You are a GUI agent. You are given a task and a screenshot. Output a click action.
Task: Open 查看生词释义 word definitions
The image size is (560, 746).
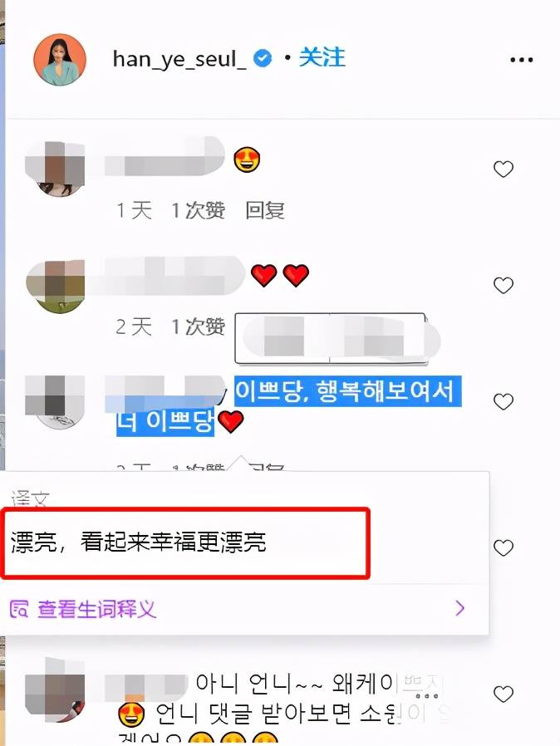pyautogui.click(x=96, y=608)
